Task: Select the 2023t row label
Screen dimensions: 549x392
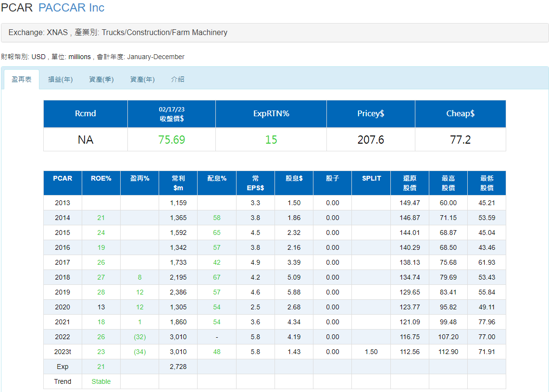Action: tap(62, 352)
